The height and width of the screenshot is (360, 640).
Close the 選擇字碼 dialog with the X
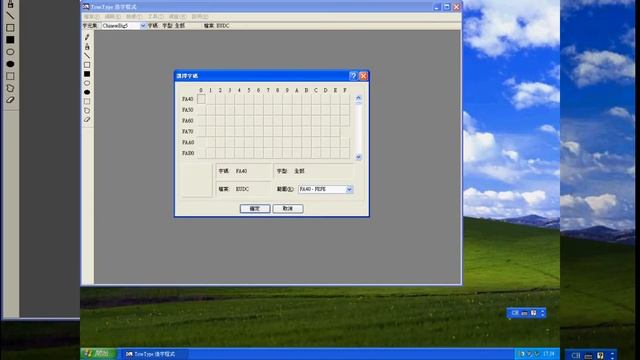pos(363,76)
